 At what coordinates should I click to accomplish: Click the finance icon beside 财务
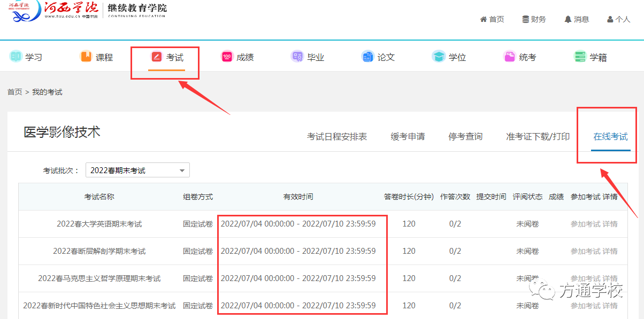click(525, 19)
